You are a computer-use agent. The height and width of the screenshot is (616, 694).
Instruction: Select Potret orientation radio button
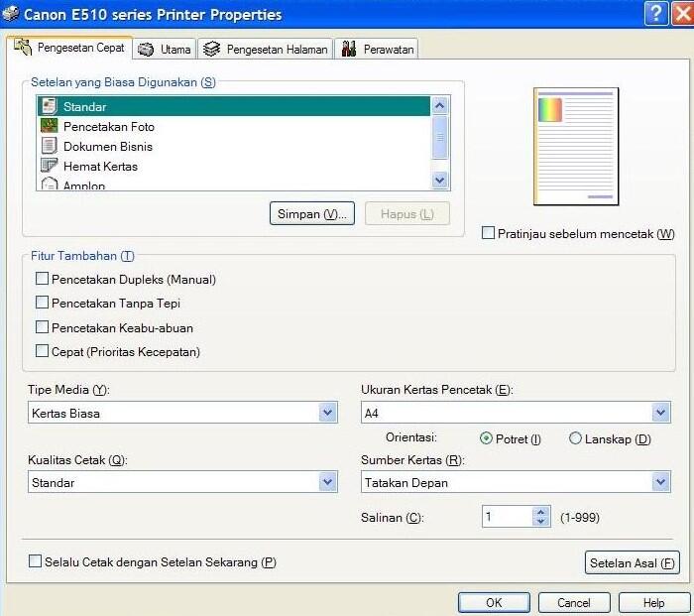tap(486, 438)
